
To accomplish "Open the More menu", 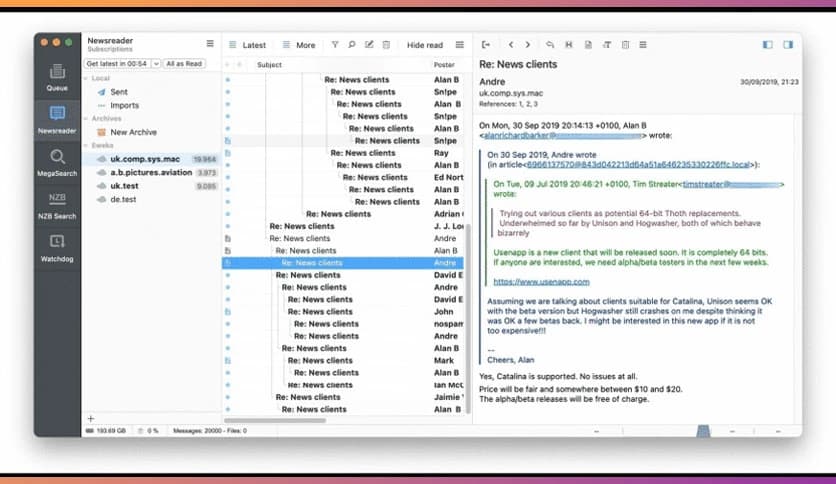I will tap(299, 45).
